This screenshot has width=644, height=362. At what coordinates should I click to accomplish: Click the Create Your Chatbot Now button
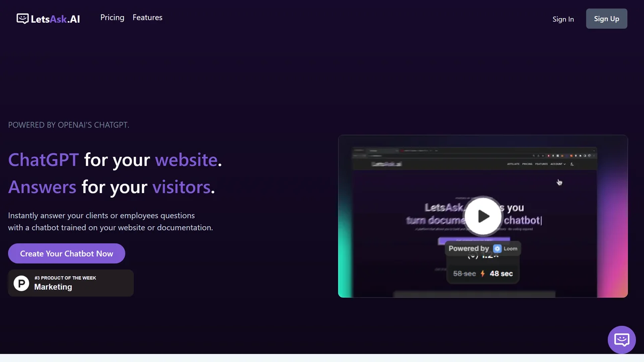point(66,253)
